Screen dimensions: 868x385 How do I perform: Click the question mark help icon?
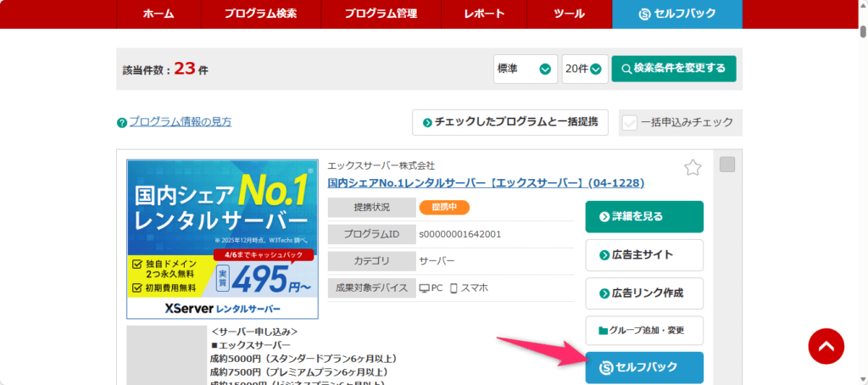122,123
